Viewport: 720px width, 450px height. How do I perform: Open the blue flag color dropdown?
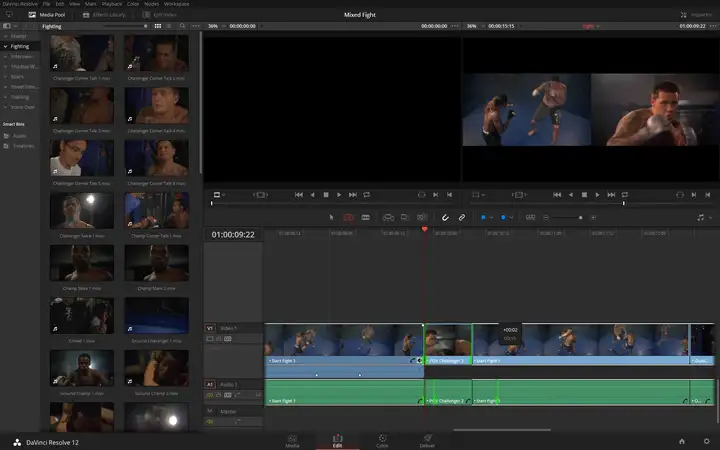point(486,217)
